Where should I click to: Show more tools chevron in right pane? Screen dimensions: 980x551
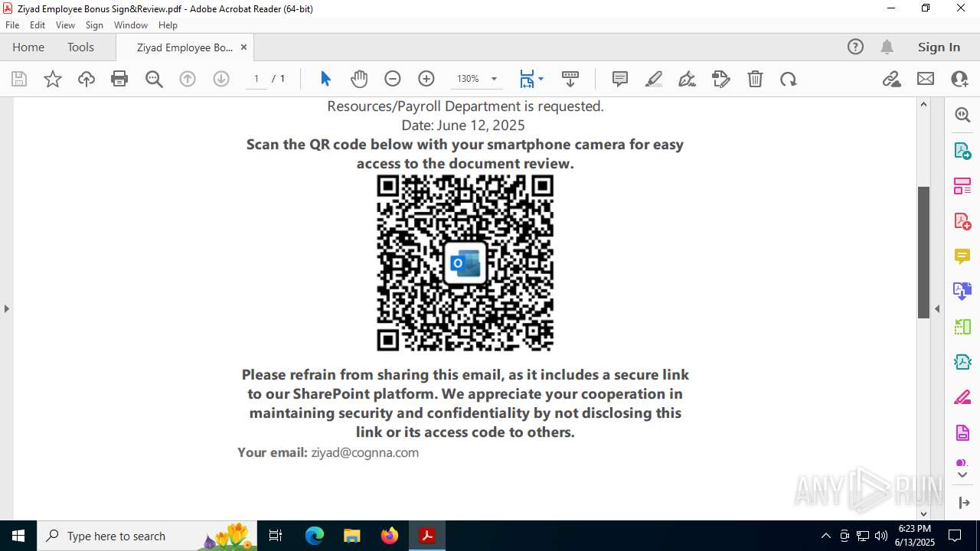[962, 475]
